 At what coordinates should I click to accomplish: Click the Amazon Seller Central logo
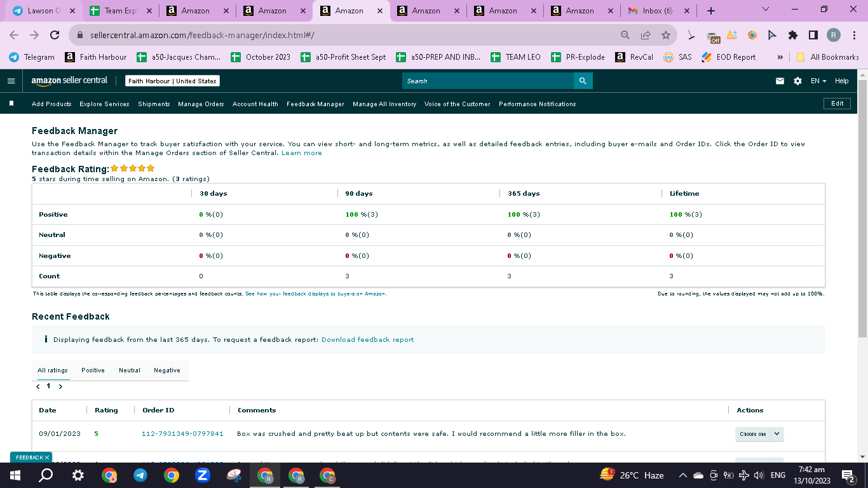[70, 81]
